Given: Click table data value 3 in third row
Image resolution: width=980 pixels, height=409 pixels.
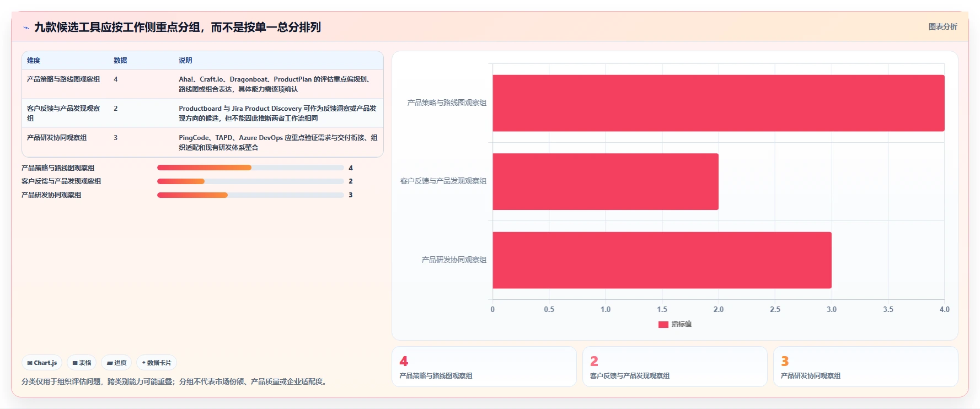Looking at the screenshot, I should (x=116, y=138).
